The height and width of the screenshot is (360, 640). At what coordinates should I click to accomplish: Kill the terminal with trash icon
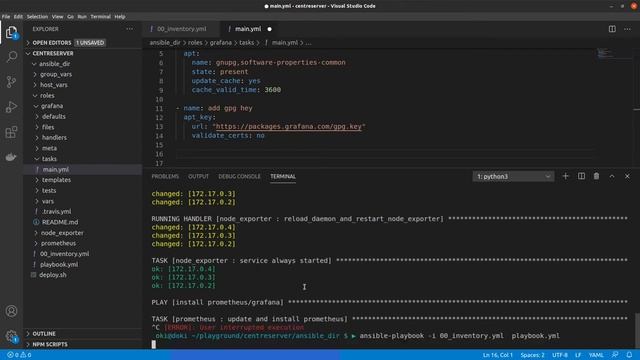[596, 176]
